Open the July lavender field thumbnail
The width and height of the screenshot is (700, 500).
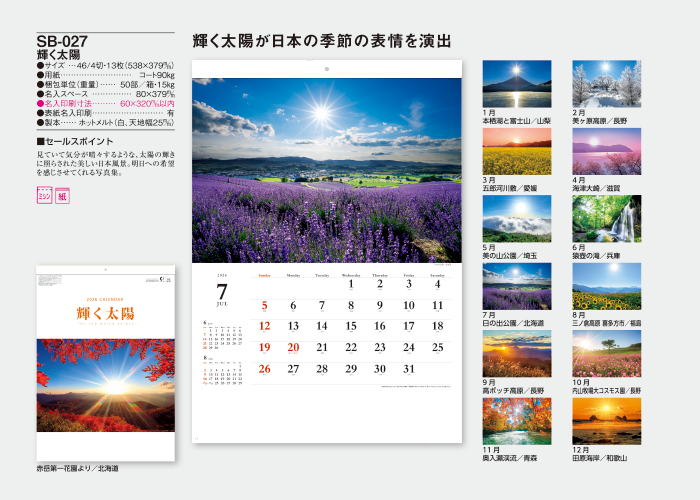(x=516, y=287)
